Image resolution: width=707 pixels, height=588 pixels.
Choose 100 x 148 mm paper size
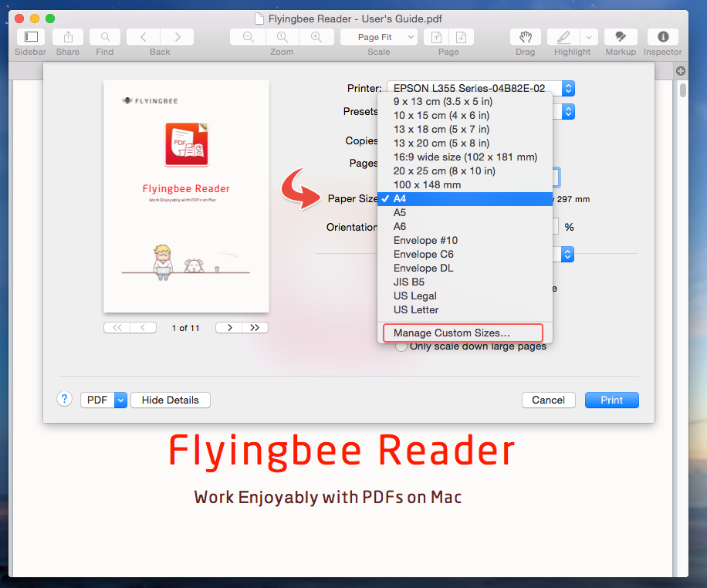(x=465, y=185)
